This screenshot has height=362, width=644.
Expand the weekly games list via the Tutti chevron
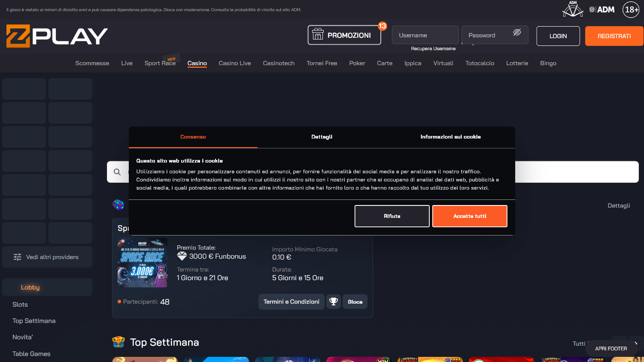click(637, 343)
